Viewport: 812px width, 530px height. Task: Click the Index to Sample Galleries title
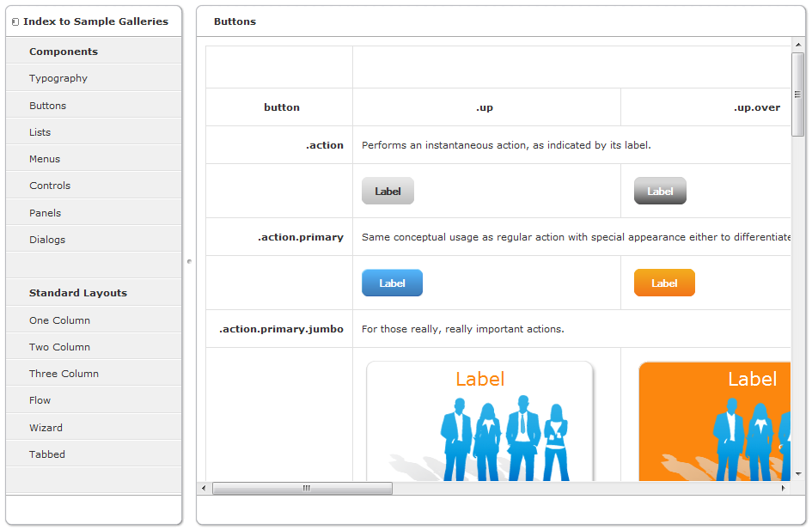(95, 21)
